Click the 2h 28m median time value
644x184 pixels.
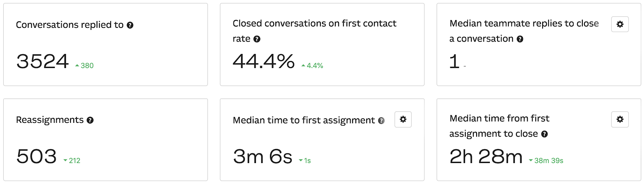(x=486, y=157)
